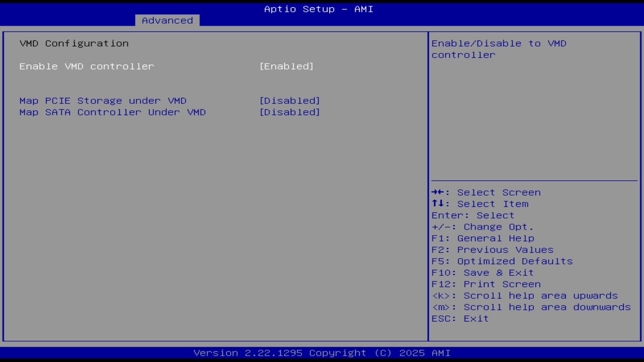Open the [Disabled] value for Map PCIE Storage
The height and width of the screenshot is (362, 644).
pyautogui.click(x=290, y=101)
